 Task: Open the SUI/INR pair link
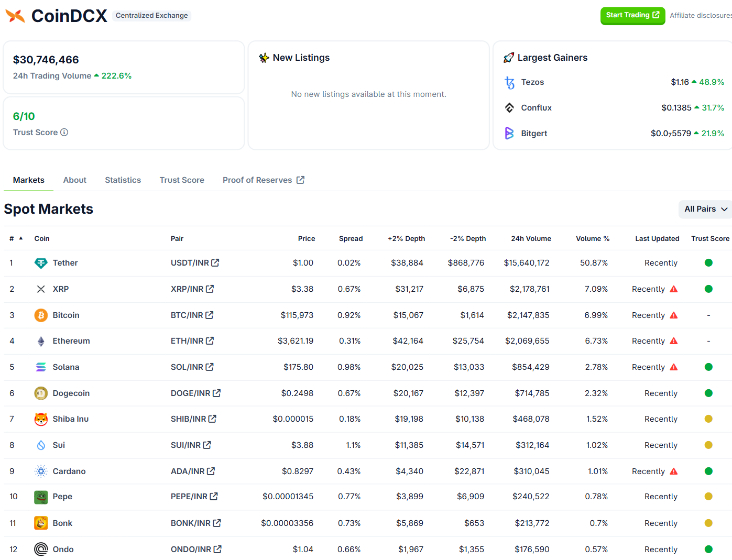[191, 445]
